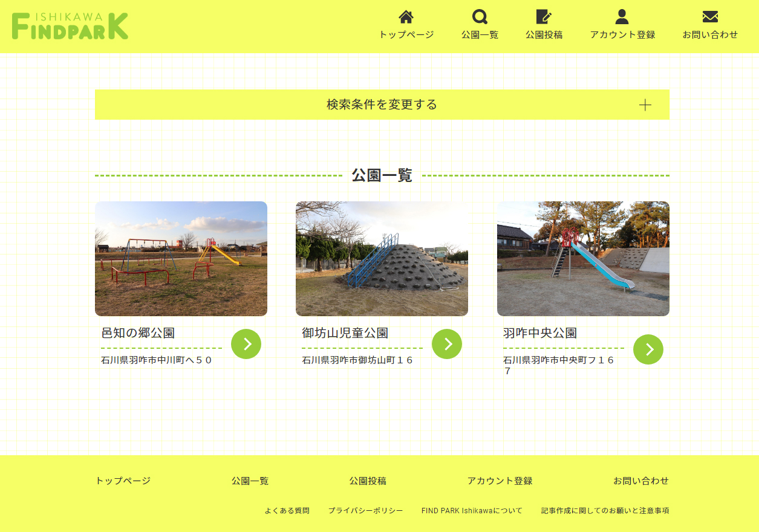This screenshot has width=759, height=532.
Task: Click the magnifier icon for park list
Action: tap(480, 17)
